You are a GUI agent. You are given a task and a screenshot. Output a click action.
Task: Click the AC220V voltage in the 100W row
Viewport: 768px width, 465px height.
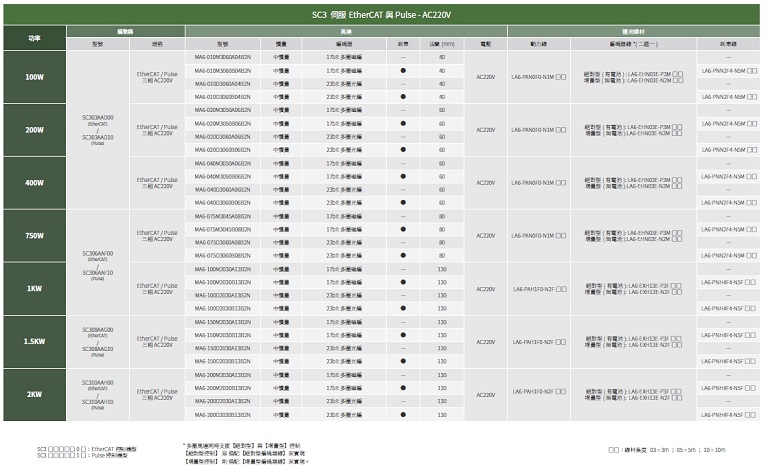(486, 77)
